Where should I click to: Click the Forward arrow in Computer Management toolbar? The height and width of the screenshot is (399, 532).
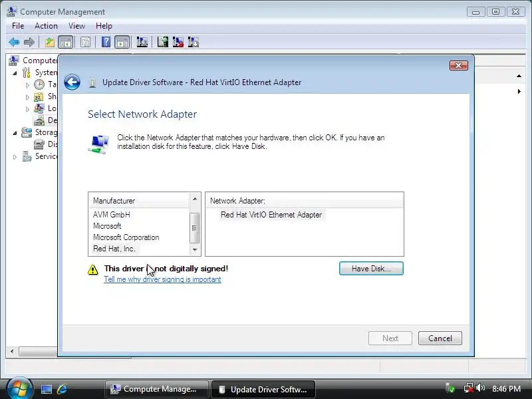click(29, 43)
